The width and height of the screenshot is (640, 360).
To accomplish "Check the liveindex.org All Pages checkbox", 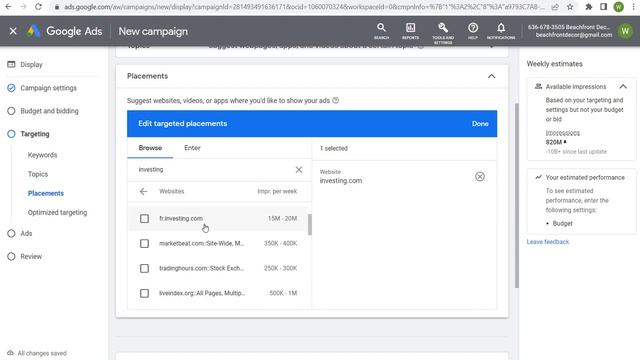I will pos(144,293).
